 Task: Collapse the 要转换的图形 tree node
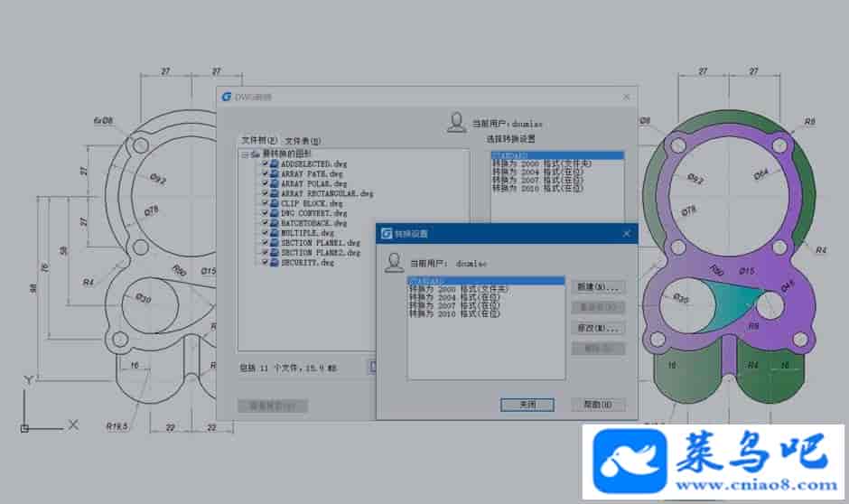[245, 154]
